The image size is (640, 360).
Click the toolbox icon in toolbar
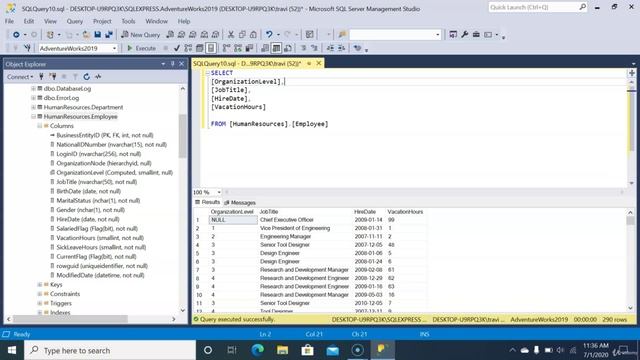476,35
